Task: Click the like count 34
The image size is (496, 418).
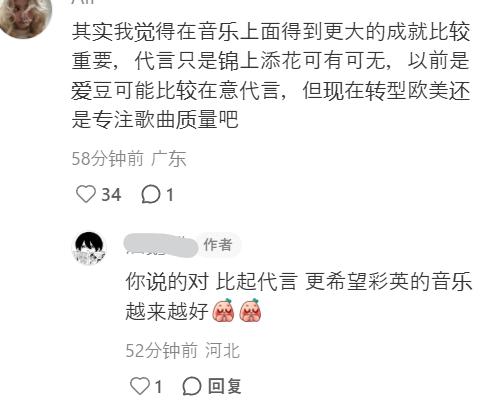Action: 111,195
